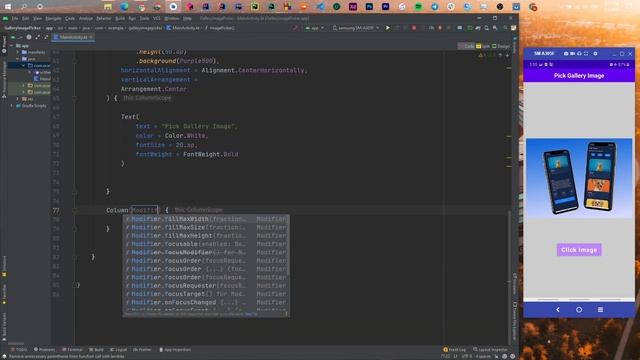Viewport: 640px width, 360px height.
Task: Open settings gear in SM A305F mirror window
Action: point(595,53)
